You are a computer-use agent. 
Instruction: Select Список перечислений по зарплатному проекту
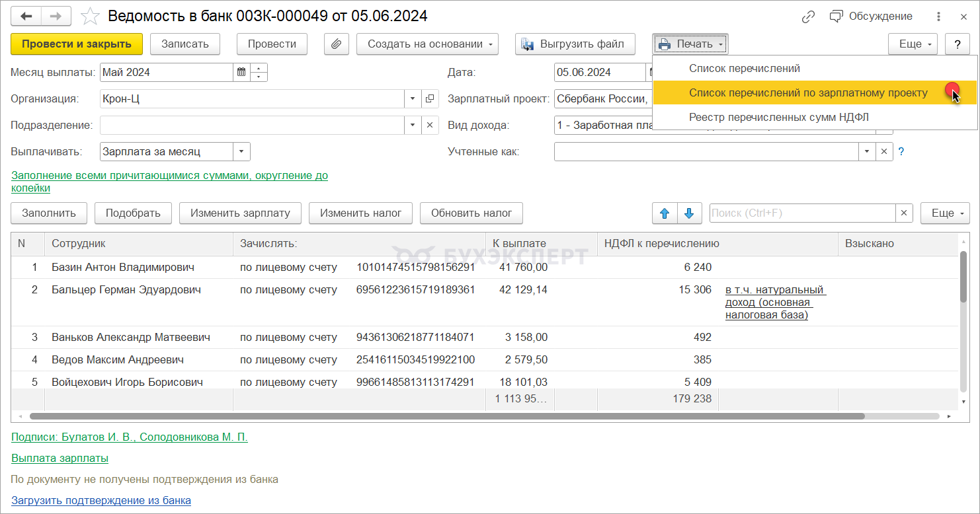808,93
